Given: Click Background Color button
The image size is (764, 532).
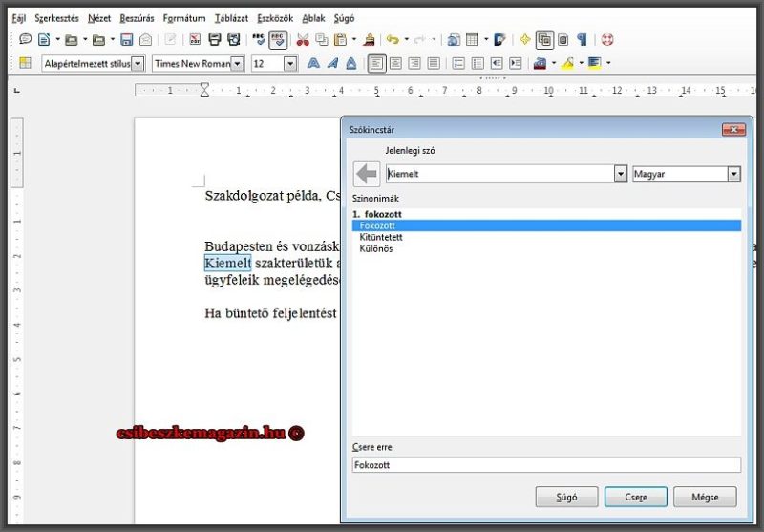Looking at the screenshot, I should click(x=594, y=63).
